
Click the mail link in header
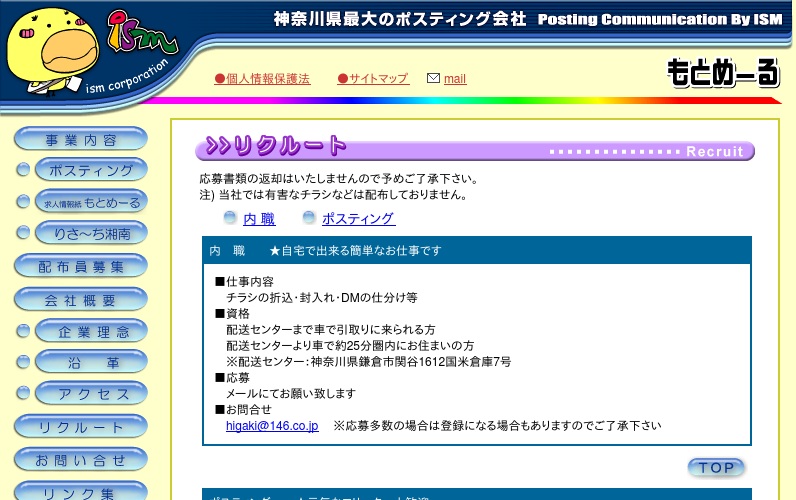point(455,79)
